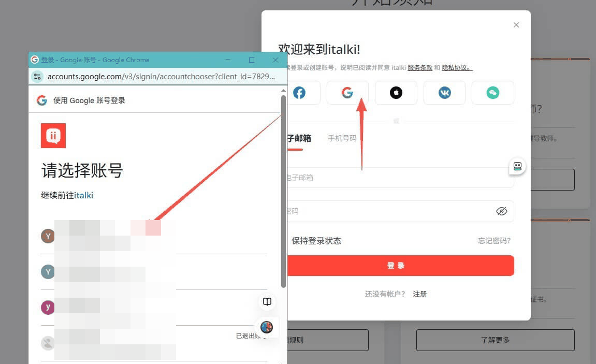
Task: Click the Google logo beside 使用 Google 账号登录
Action: click(42, 100)
